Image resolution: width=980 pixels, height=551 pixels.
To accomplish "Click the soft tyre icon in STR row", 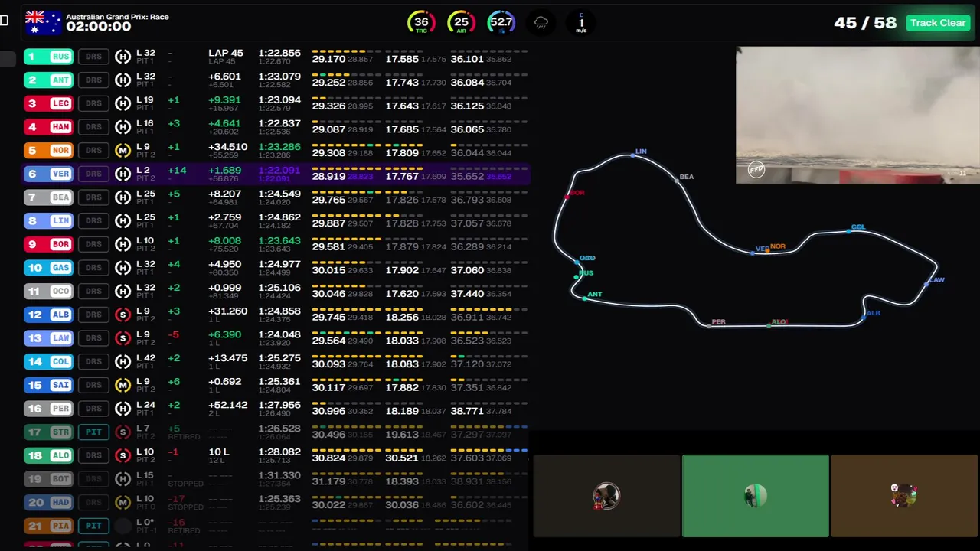I will 122,432.
